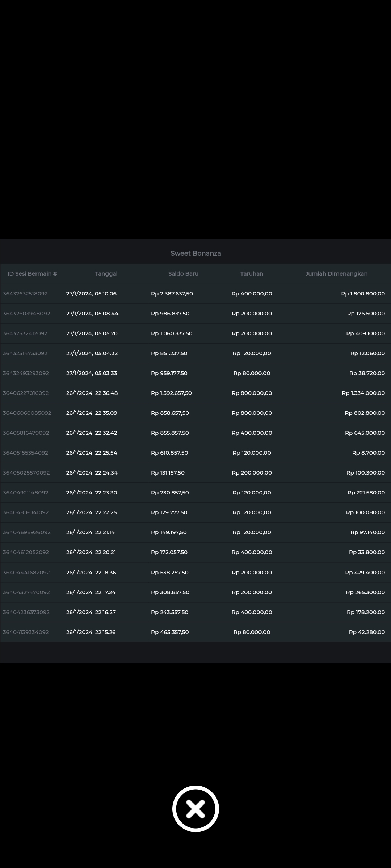This screenshot has height=868, width=391.
Task: Select the Rp 1.800.800,00 winning amount
Action: coord(363,294)
